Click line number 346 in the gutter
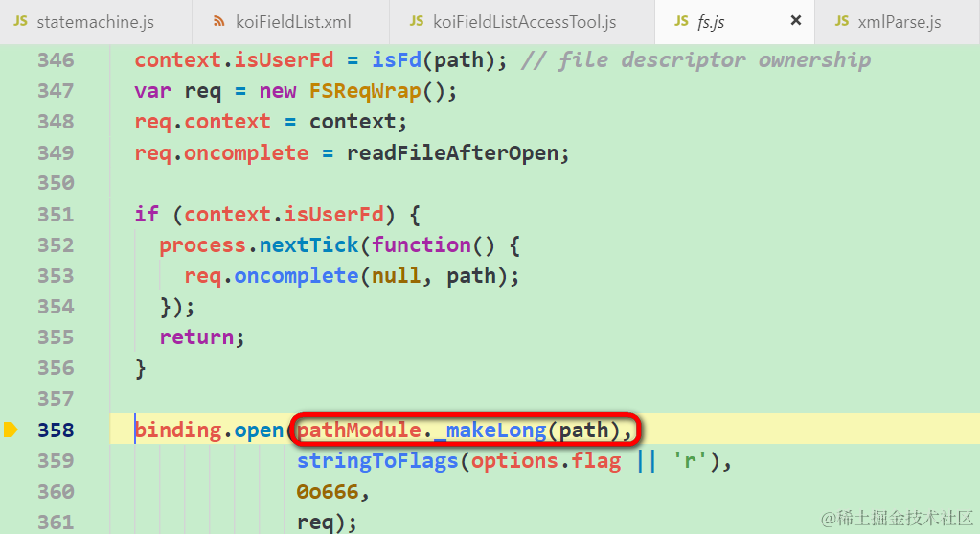Viewport: 980px width, 534px height. (x=56, y=60)
